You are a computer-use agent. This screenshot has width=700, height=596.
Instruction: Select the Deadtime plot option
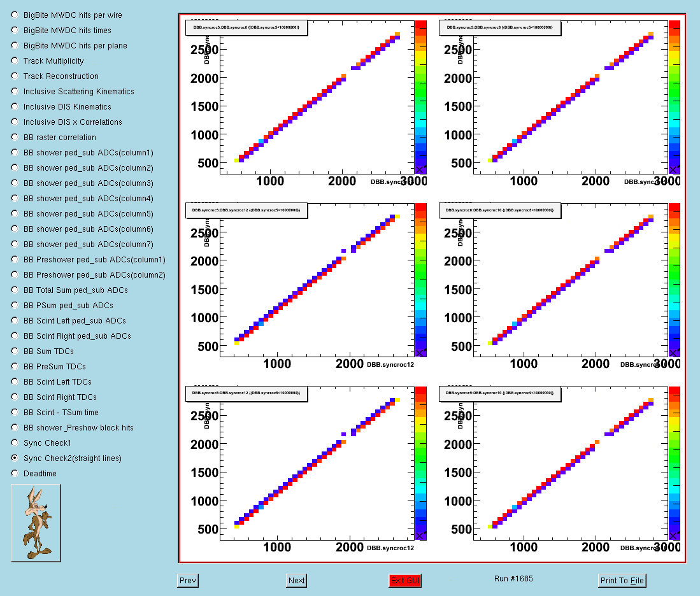[x=34, y=473]
